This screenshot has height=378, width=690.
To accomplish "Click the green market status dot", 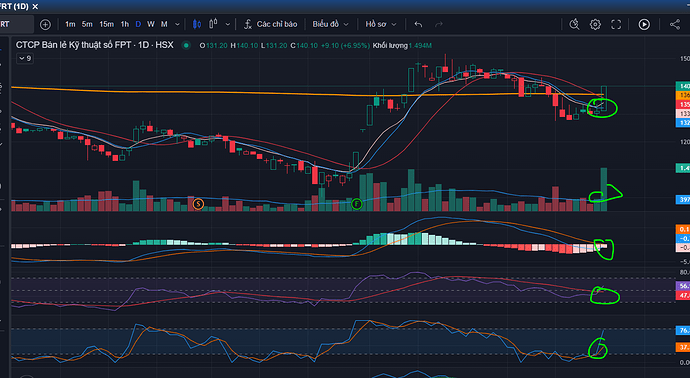I will [186, 45].
